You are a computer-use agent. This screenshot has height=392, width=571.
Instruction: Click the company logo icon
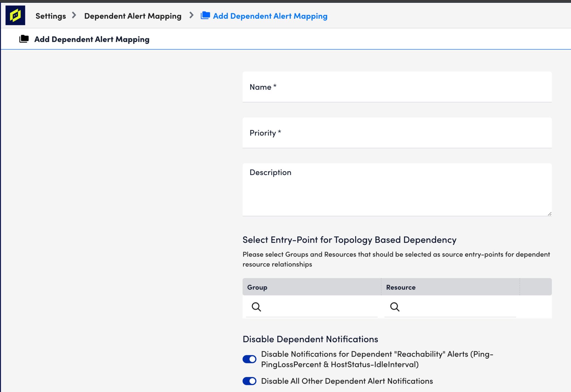pos(15,15)
